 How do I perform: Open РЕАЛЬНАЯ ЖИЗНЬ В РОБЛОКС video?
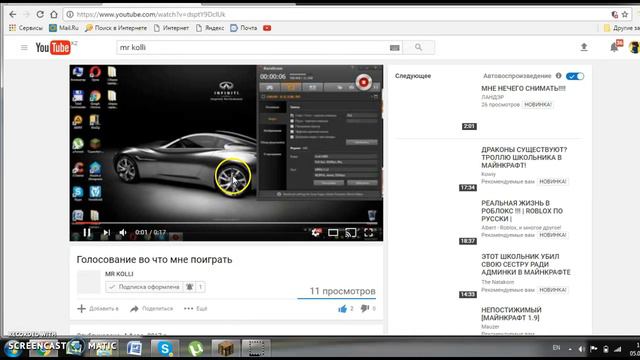pyautogui.click(x=522, y=211)
